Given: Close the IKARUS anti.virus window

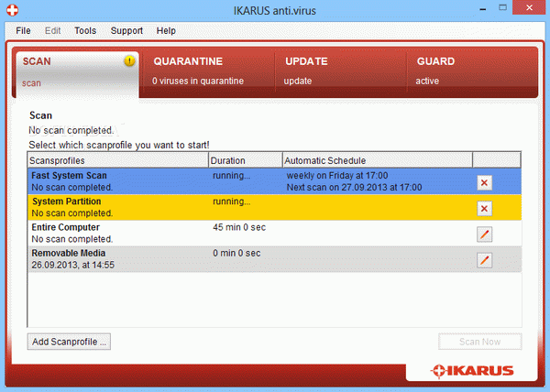Looking at the screenshot, I should tap(529, 7).
